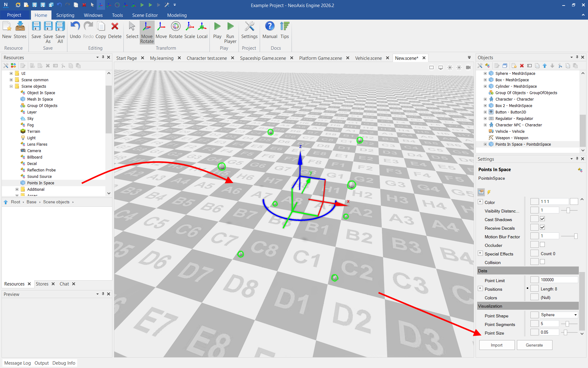Uncheck the Receive Decals checkbox
Image resolution: width=588 pixels, height=368 pixels.
tap(542, 227)
